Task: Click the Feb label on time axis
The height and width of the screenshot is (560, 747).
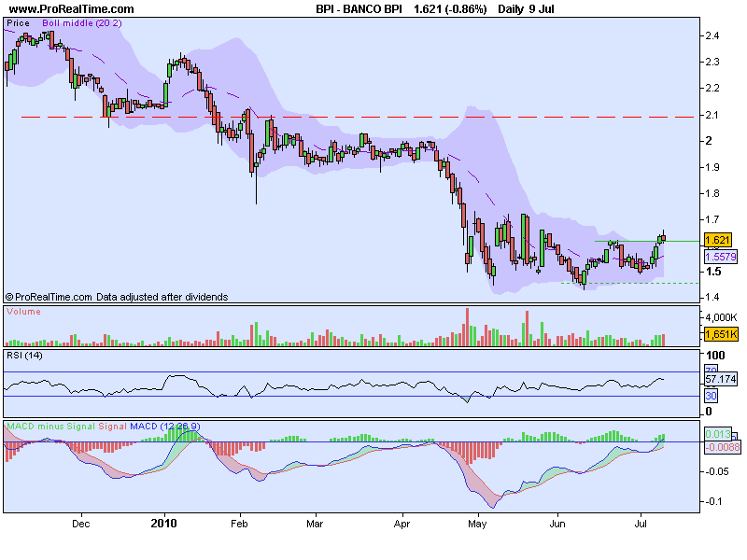Action: click(239, 524)
